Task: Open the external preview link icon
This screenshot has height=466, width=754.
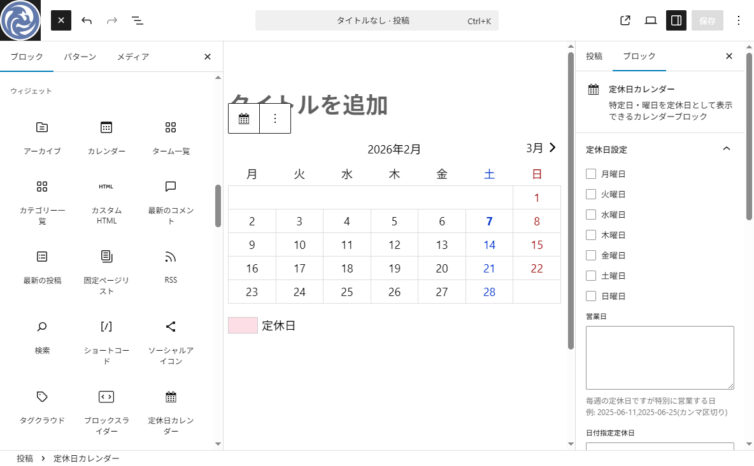Action: pos(625,20)
